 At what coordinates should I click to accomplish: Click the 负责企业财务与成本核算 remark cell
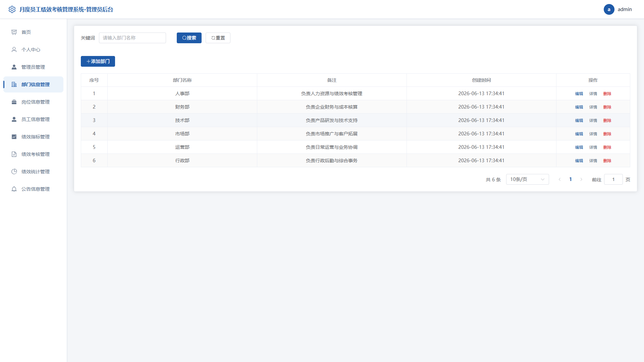(332, 107)
